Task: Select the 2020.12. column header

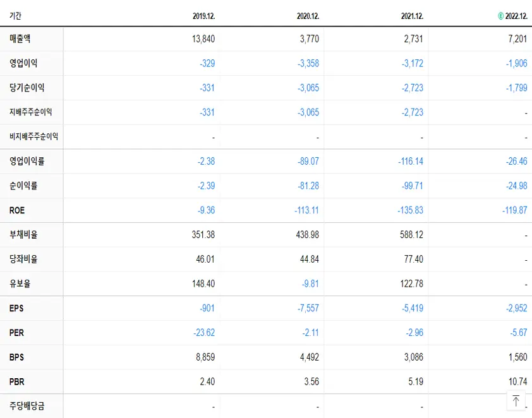Action: (x=308, y=16)
